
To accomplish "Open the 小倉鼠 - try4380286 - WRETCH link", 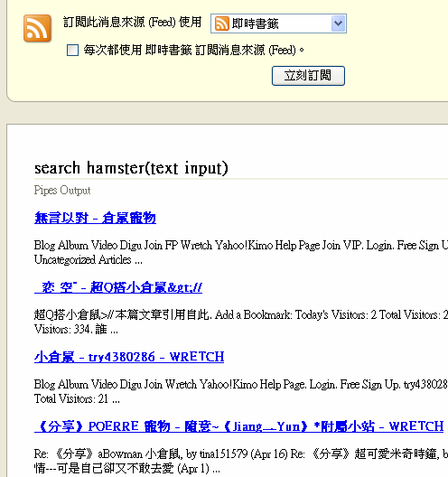I will tap(129, 357).
